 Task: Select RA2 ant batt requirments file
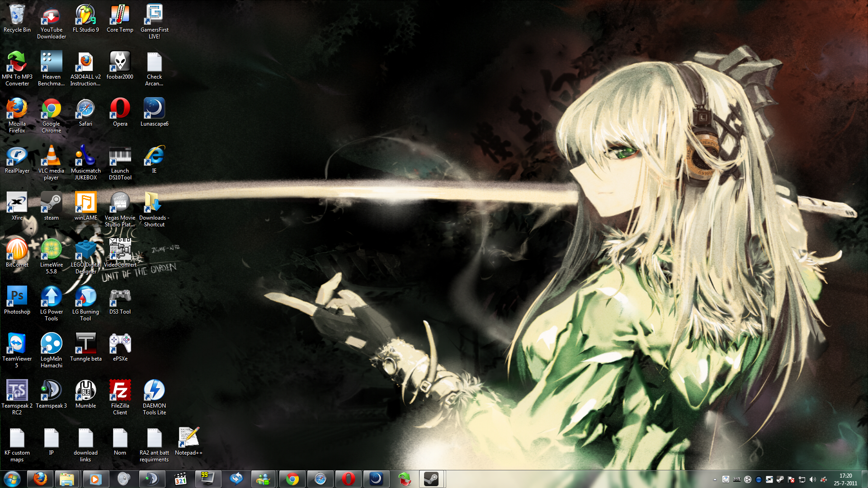click(x=155, y=445)
